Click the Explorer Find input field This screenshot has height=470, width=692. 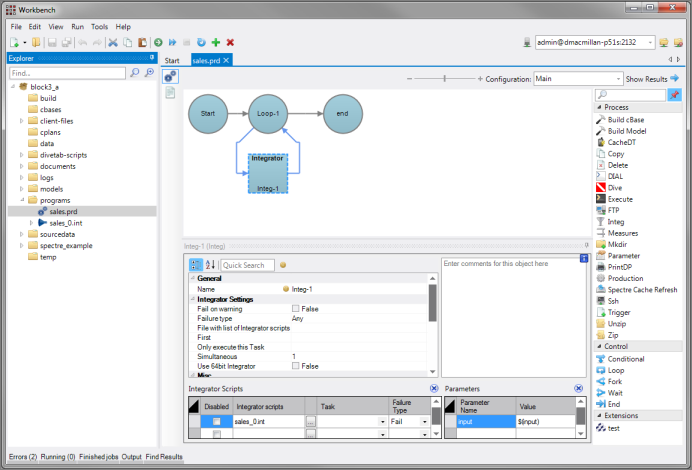coord(67,73)
